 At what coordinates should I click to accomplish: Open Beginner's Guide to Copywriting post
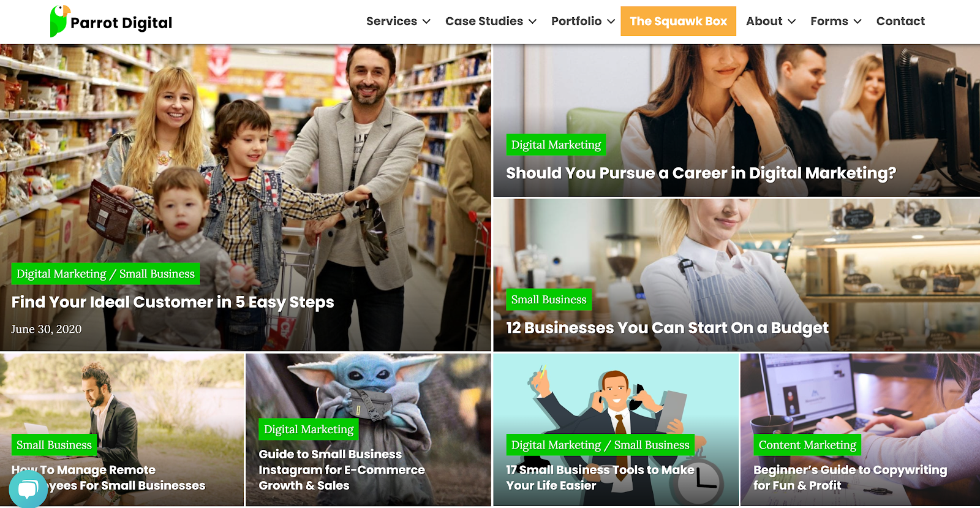click(850, 477)
